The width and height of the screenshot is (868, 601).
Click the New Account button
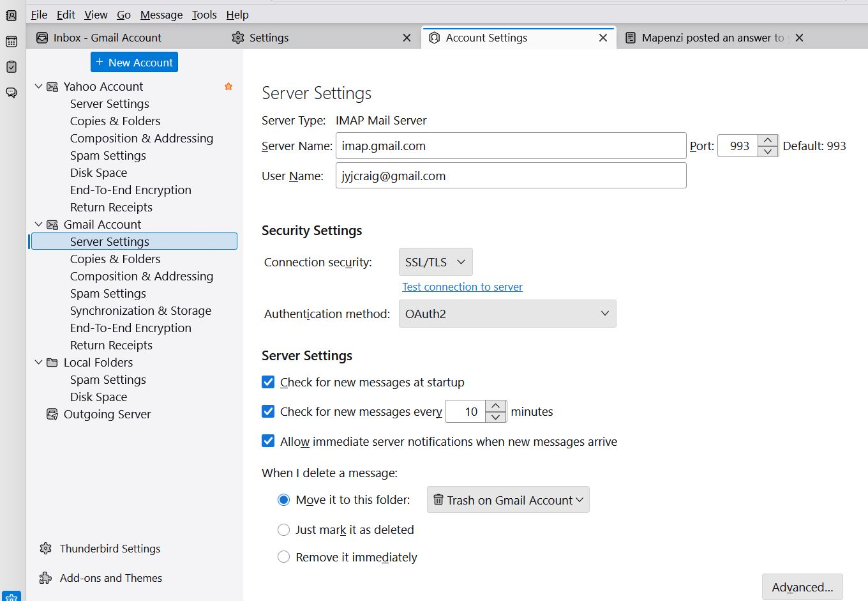pos(134,63)
